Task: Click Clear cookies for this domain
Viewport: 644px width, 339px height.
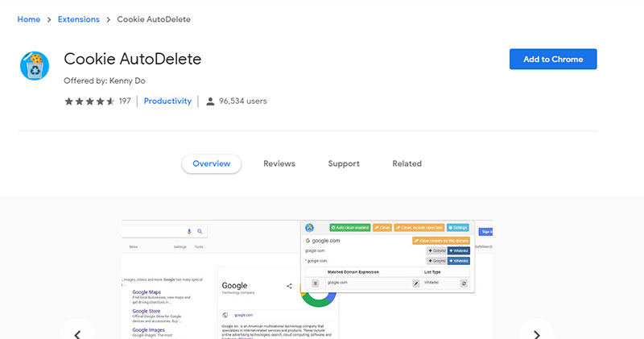Action: coord(441,241)
